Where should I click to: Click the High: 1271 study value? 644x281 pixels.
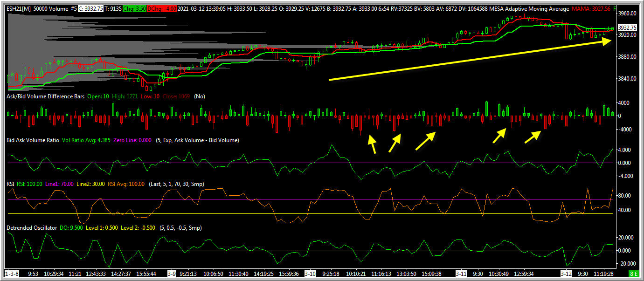tap(125, 96)
